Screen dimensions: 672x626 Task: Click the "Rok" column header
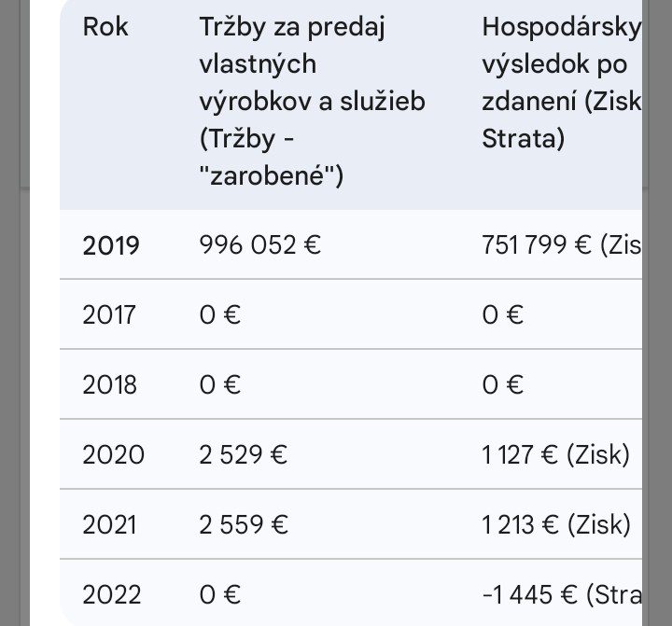tap(105, 27)
